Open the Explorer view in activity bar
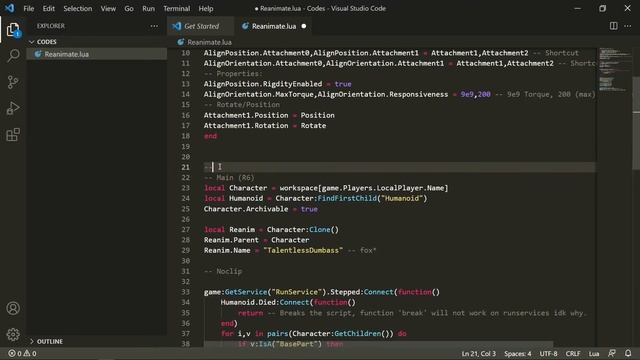The height and width of the screenshot is (360, 640). tap(13, 29)
